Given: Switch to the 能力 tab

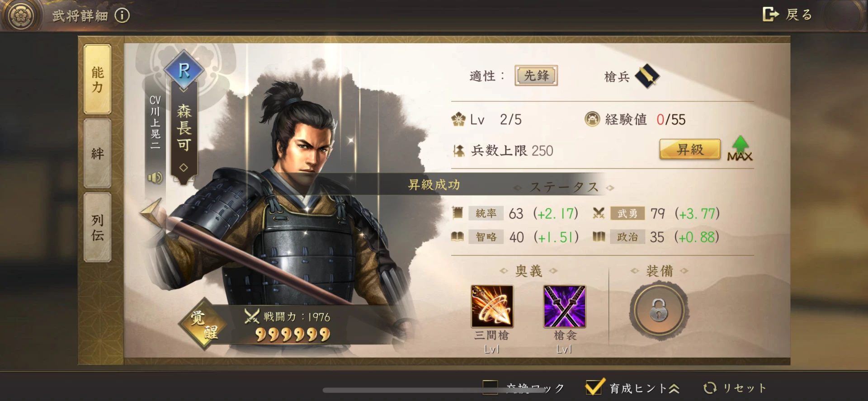Looking at the screenshot, I should click(x=97, y=79).
